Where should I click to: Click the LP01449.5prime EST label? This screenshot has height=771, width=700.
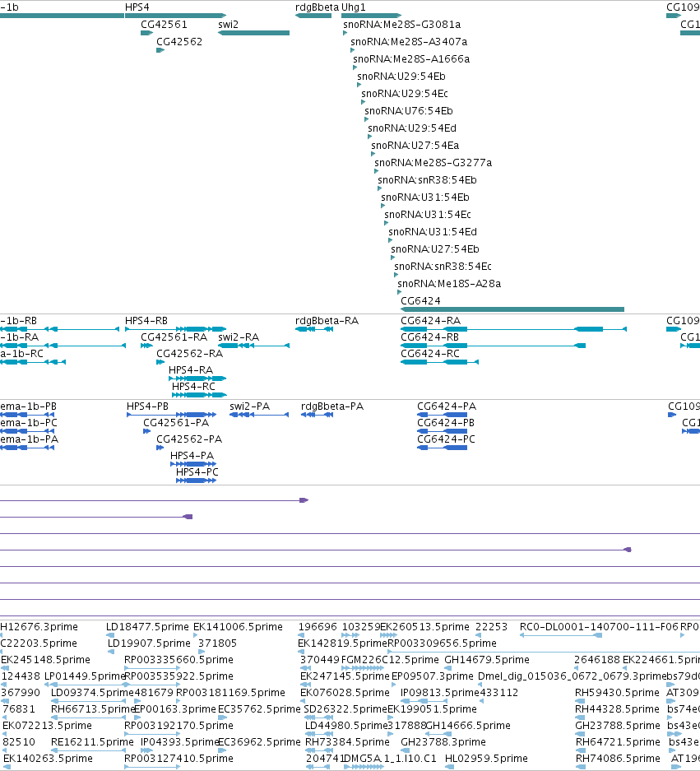pos(85,676)
